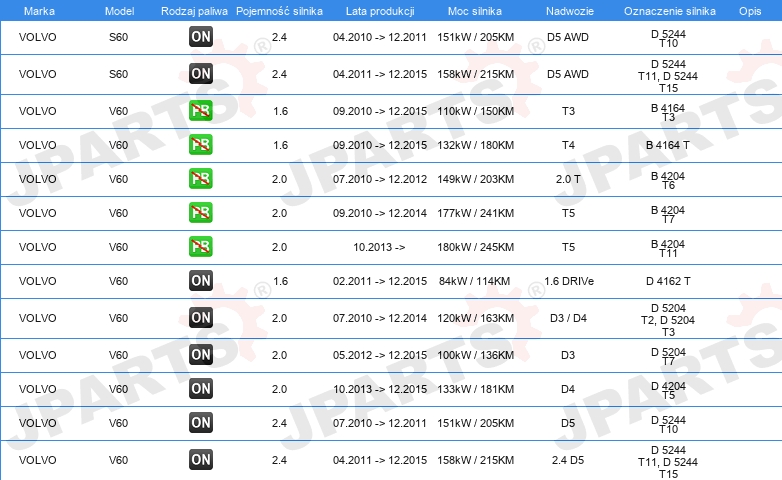Click the Moc silnika column header

pos(475,11)
